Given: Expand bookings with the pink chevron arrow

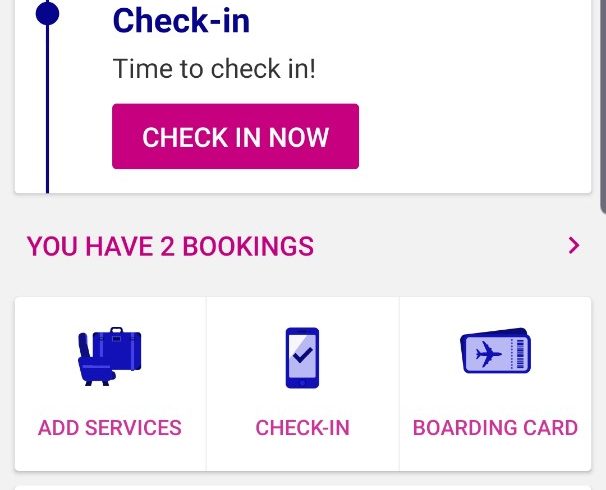Looking at the screenshot, I should [574, 245].
